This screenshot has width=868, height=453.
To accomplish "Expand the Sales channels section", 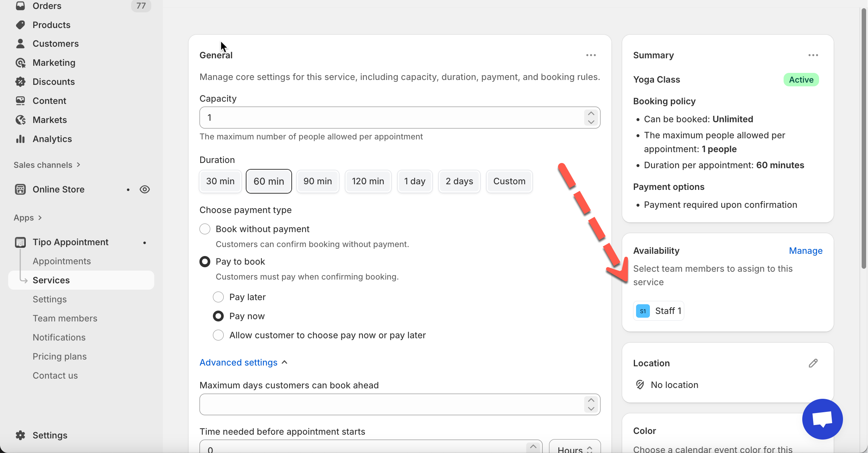I will pyautogui.click(x=47, y=165).
